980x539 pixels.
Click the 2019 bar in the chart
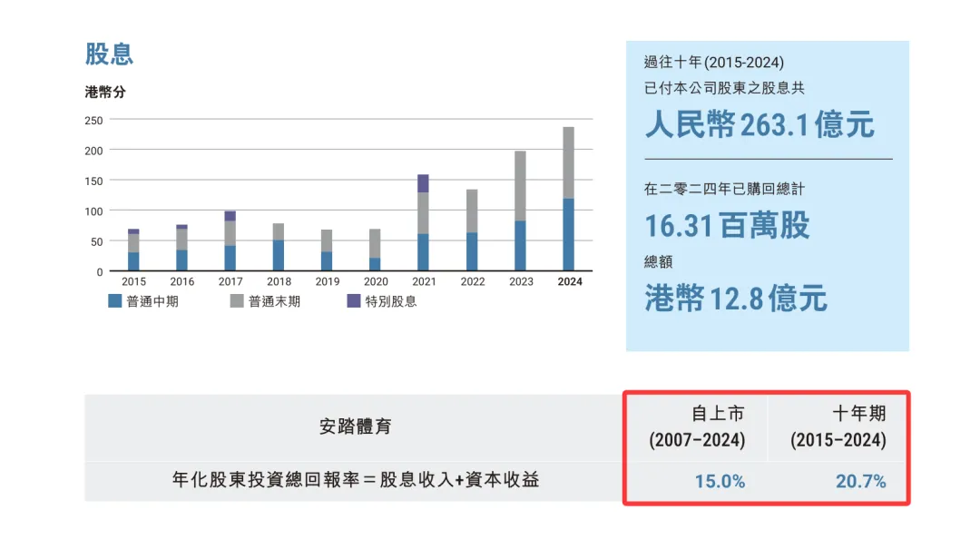click(x=327, y=250)
